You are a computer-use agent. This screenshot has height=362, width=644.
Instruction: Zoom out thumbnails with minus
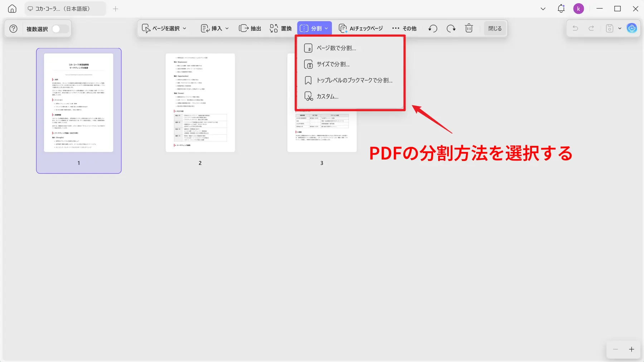[x=615, y=349]
